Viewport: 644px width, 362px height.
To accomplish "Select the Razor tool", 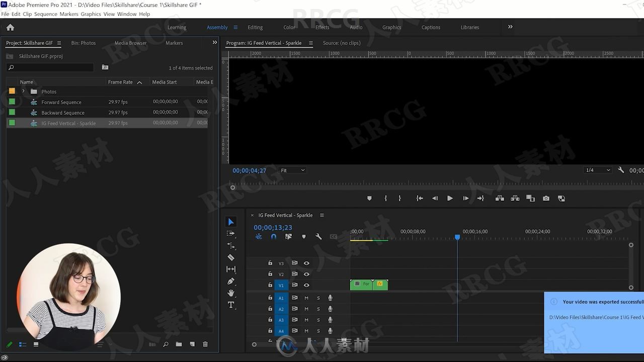I will 231,257.
